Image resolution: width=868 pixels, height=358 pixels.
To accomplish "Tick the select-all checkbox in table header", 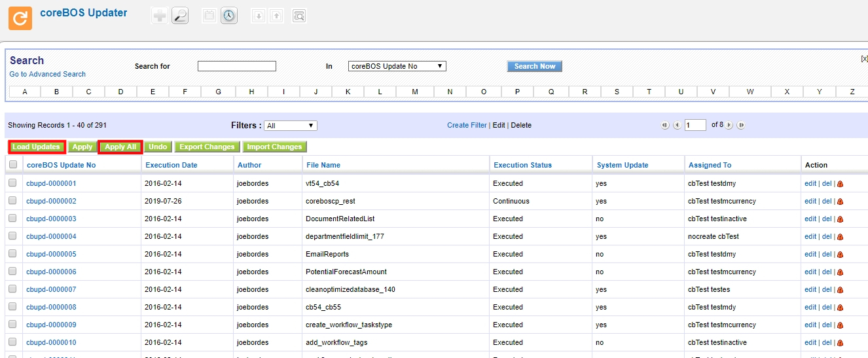I will 13,165.
